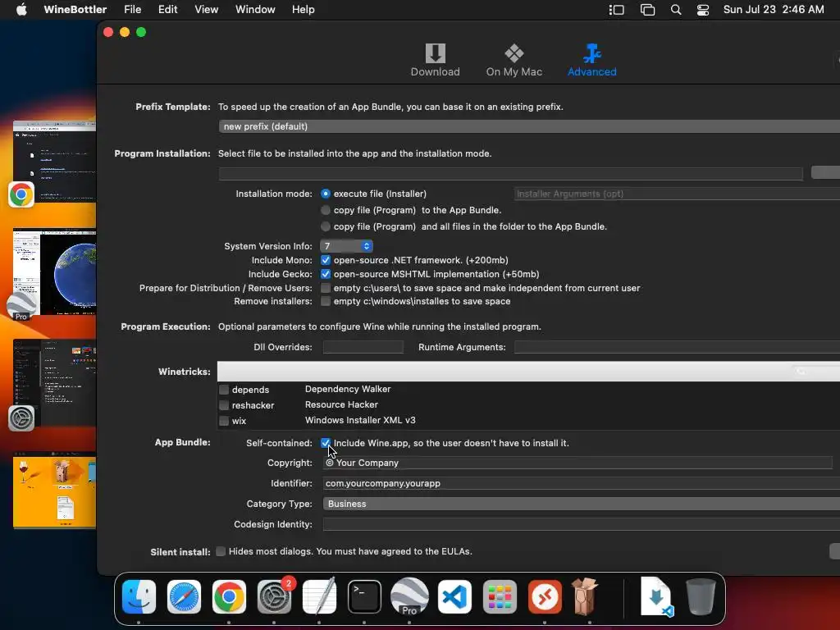Open Visual Studio Code in the Dock
Viewport: 840px width, 630px height.
click(x=454, y=596)
